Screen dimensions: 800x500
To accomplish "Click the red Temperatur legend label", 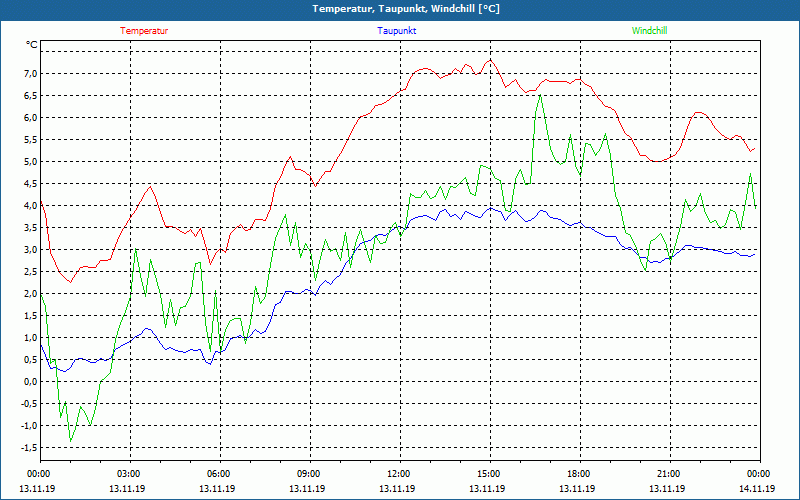I will (x=144, y=31).
